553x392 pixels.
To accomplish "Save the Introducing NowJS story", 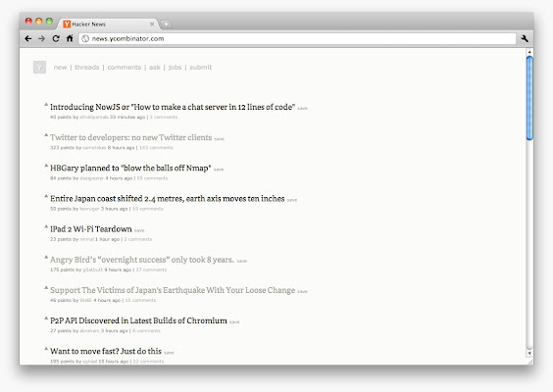I will click(x=303, y=108).
